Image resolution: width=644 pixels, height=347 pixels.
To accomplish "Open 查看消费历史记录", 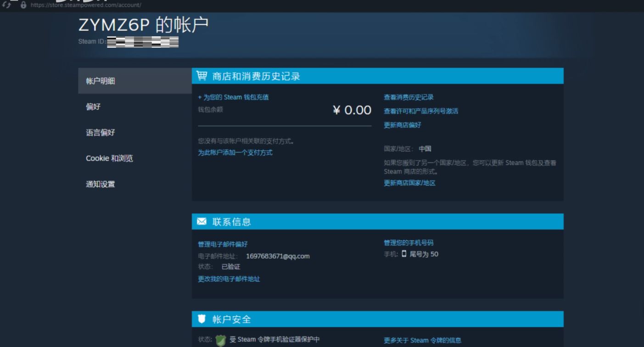I will (x=409, y=97).
